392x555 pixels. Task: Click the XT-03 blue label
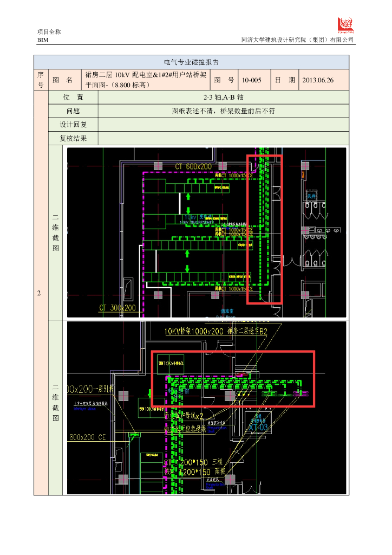[258, 427]
